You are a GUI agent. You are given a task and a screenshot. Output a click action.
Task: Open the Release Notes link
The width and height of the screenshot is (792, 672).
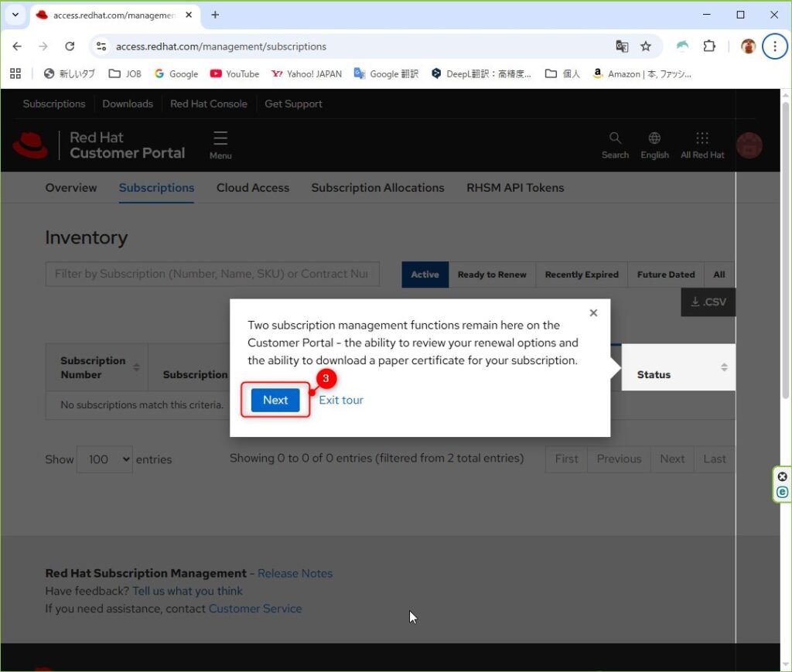(295, 574)
